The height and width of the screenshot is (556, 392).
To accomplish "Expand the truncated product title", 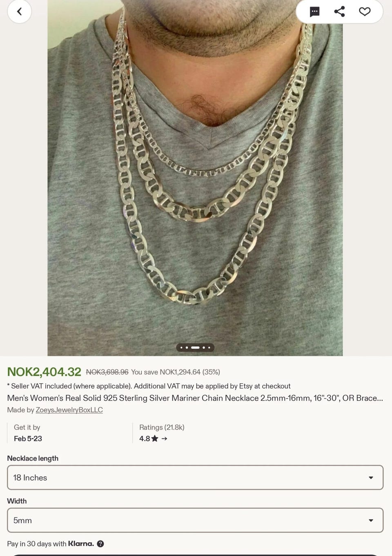I will pos(195,398).
